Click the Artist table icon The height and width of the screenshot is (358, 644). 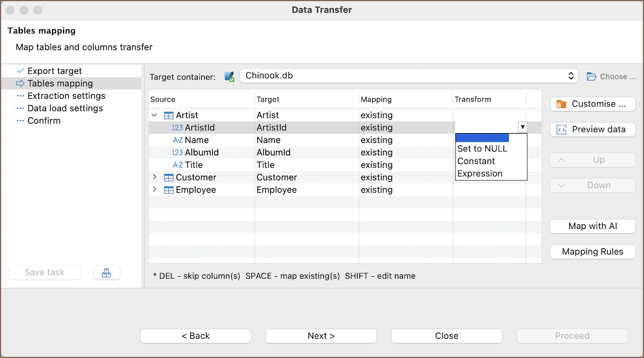click(x=169, y=116)
